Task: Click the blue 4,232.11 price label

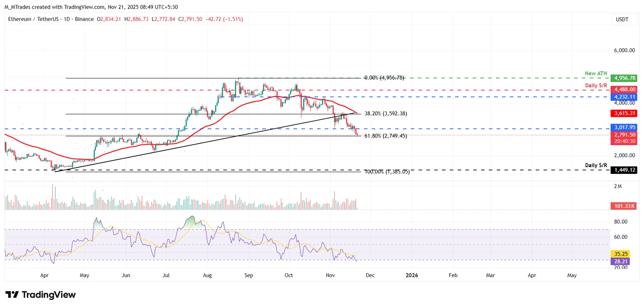Action: click(624, 97)
